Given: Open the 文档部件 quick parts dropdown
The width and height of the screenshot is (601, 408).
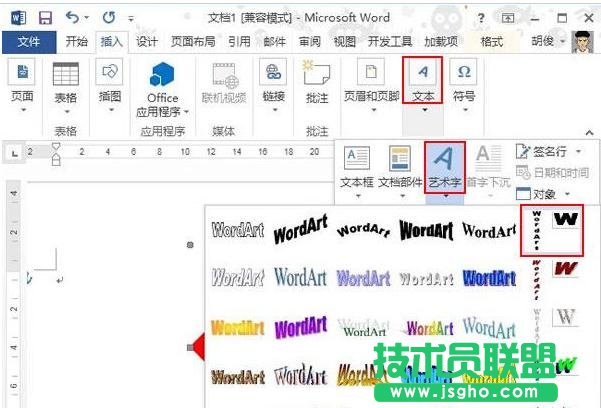Looking at the screenshot, I should [x=400, y=171].
